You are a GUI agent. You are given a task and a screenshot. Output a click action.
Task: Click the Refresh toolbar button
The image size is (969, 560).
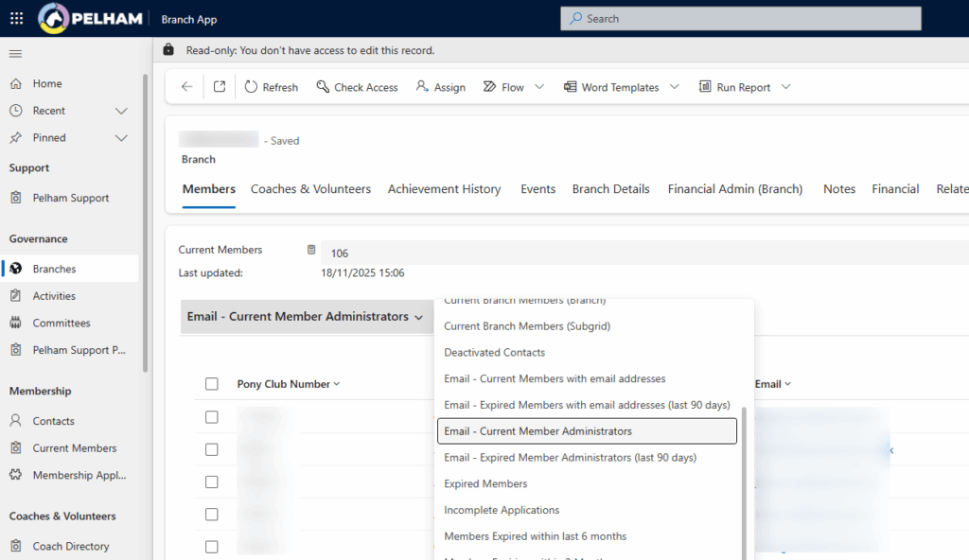(x=271, y=87)
